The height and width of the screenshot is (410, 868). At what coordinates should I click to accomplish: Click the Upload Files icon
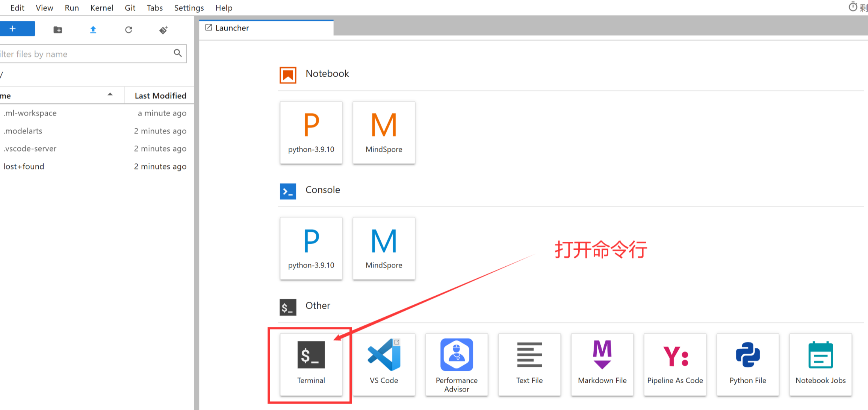point(93,30)
